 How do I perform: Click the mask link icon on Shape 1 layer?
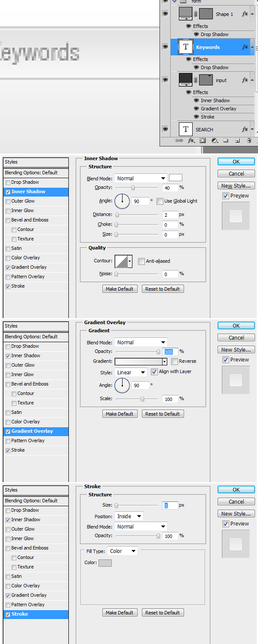(196, 14)
